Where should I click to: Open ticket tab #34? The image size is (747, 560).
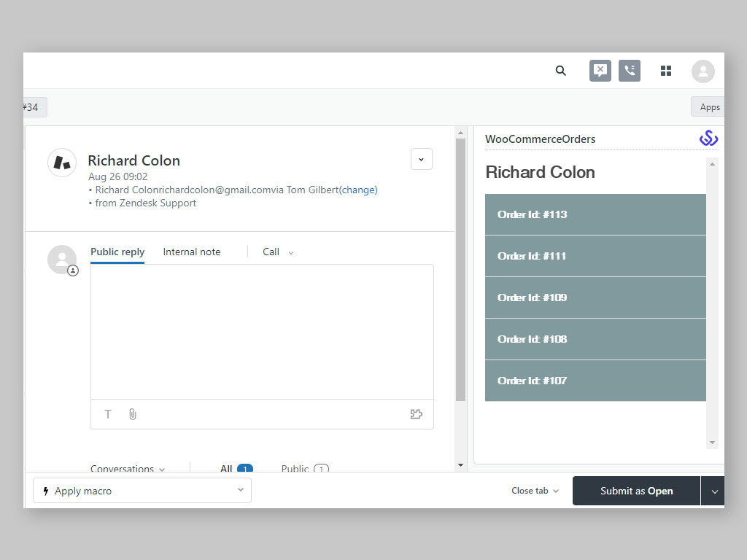click(x=31, y=106)
